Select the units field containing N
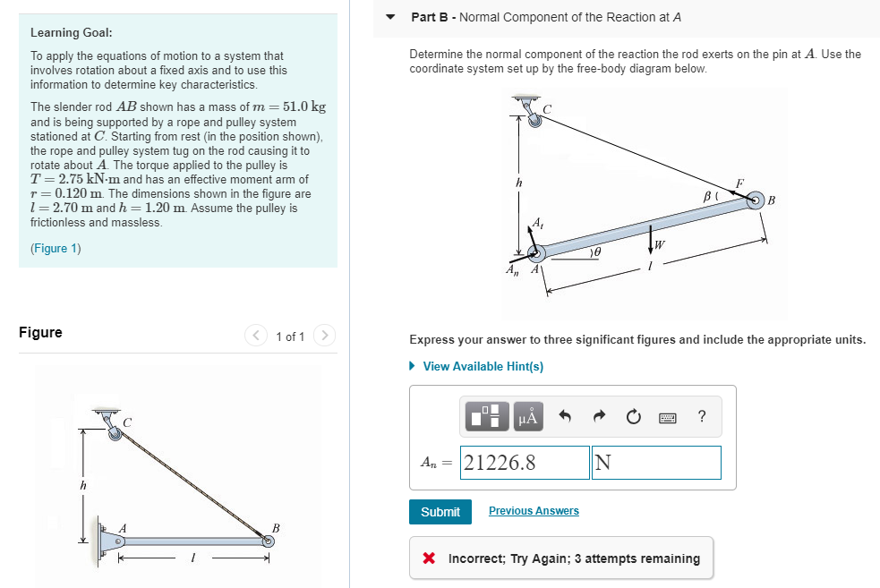The image size is (880, 588). pyautogui.click(x=656, y=462)
